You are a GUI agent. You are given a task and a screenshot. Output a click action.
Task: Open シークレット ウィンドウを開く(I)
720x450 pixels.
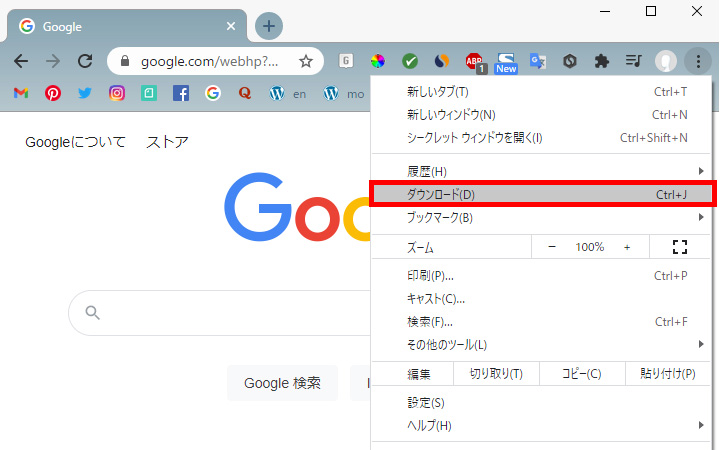541,138
